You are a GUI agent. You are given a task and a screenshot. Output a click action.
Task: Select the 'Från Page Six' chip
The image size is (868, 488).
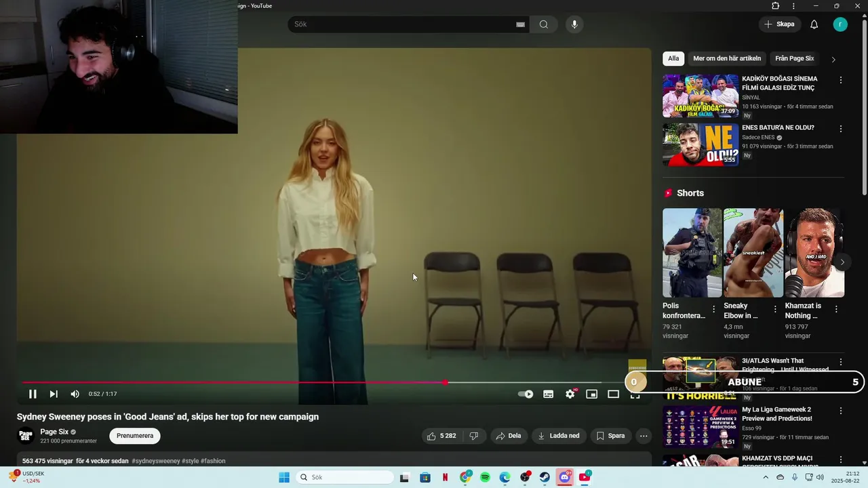point(795,58)
